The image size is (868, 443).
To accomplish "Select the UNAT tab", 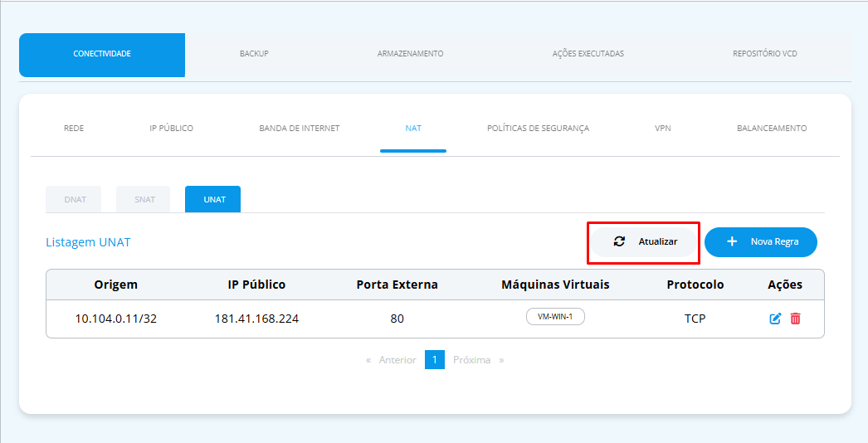I will [212, 199].
